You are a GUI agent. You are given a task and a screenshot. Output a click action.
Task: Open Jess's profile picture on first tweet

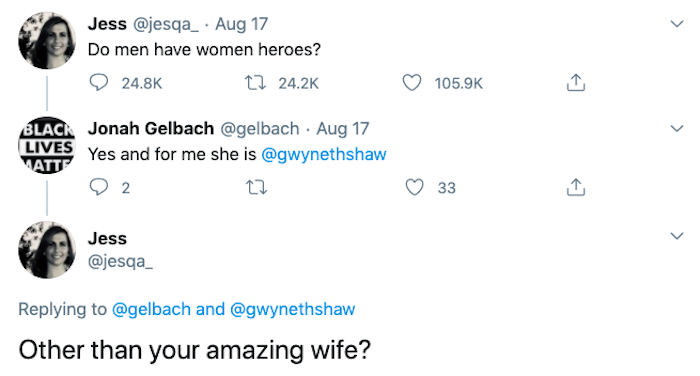[x=47, y=41]
